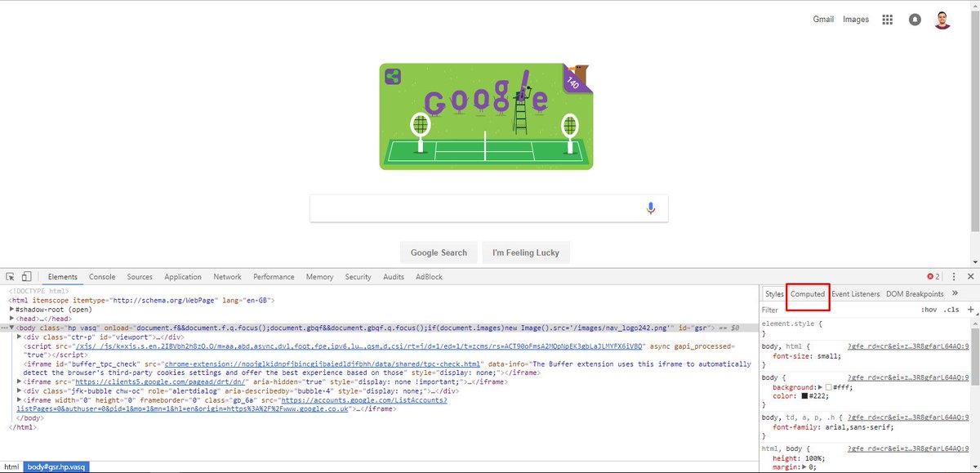Open the Application tab
This screenshot has width=980, height=473.
183,277
